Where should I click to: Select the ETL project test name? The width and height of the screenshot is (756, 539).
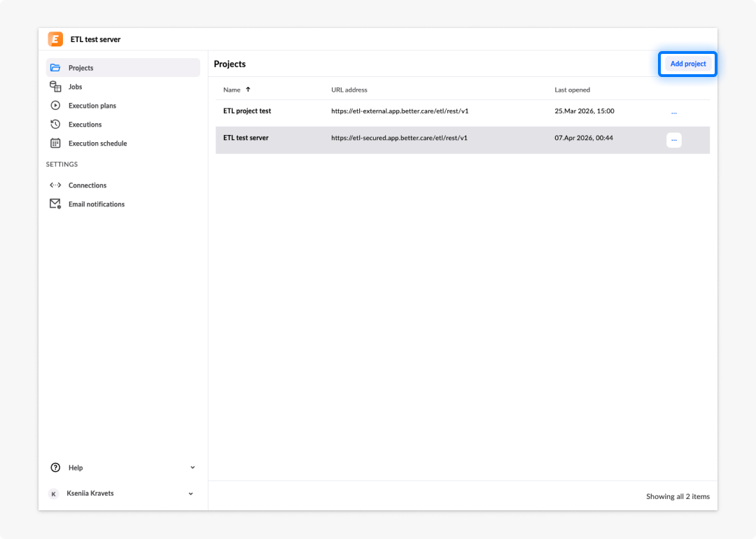click(247, 111)
